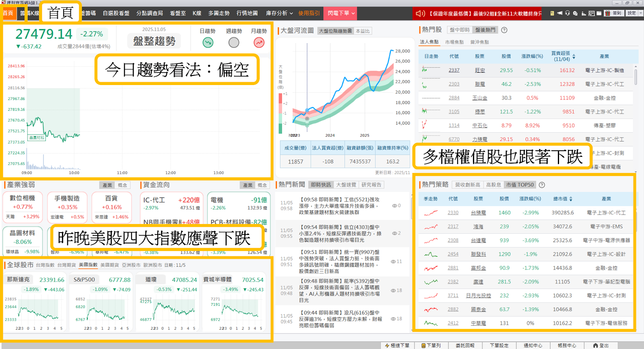Open the 數位相機 industry card
The height and width of the screenshot is (349, 644).
click(x=23, y=207)
